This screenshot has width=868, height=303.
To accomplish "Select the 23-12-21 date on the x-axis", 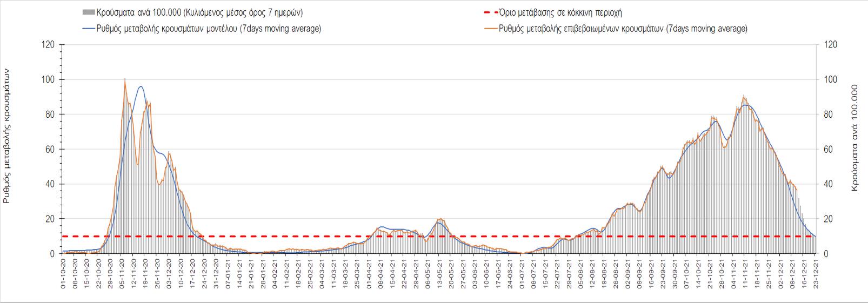I will pos(816,275).
